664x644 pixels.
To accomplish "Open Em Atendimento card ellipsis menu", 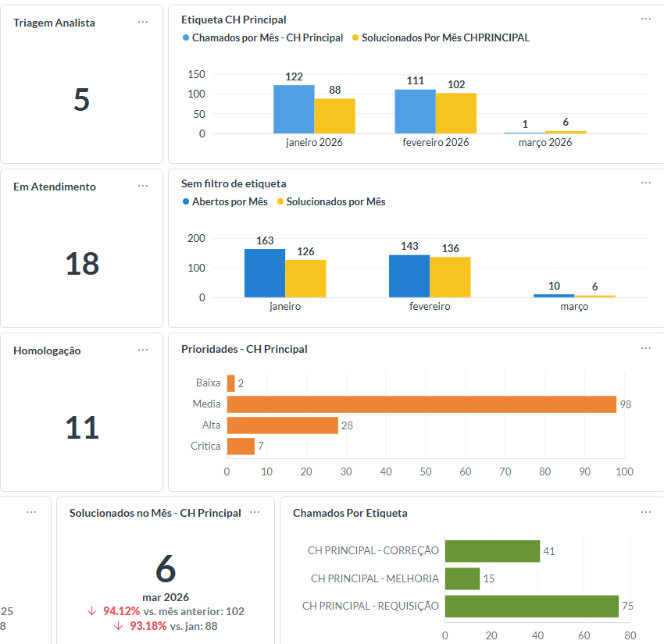I will [x=143, y=186].
